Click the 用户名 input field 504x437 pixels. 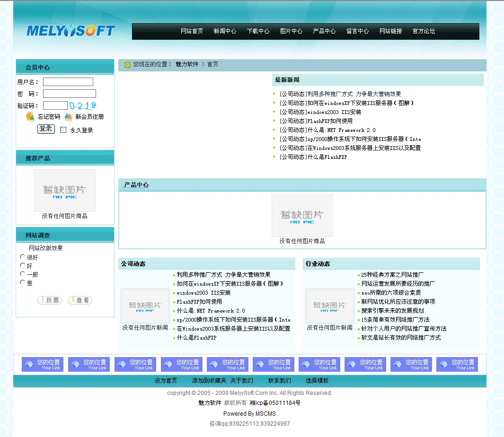pos(68,82)
